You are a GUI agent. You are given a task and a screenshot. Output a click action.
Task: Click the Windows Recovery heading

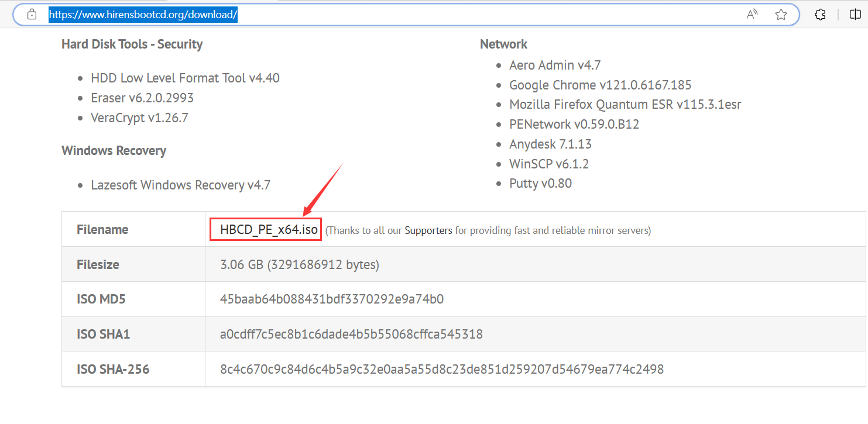(114, 150)
